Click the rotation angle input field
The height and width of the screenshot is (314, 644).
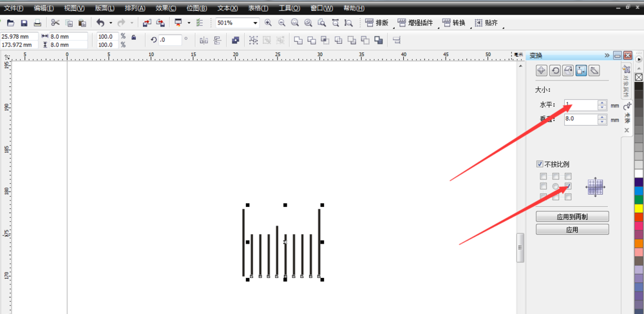pyautogui.click(x=170, y=40)
